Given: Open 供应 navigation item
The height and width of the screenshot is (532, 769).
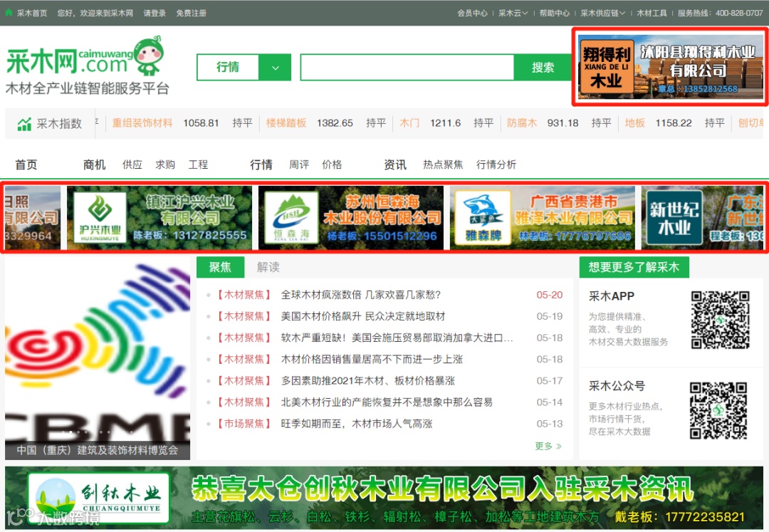Looking at the screenshot, I should click(132, 165).
